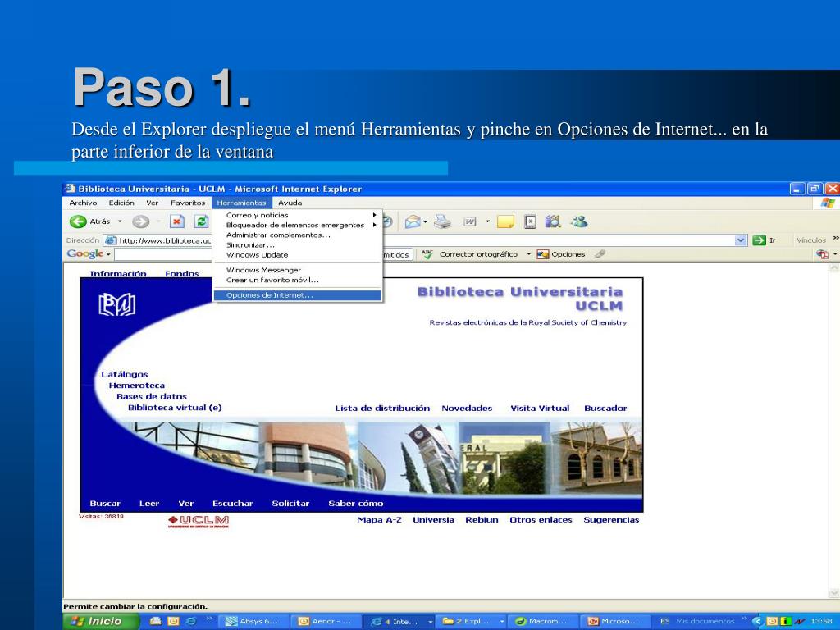Click the page icon in address bar
This screenshot has width=840, height=630.
click(x=111, y=240)
